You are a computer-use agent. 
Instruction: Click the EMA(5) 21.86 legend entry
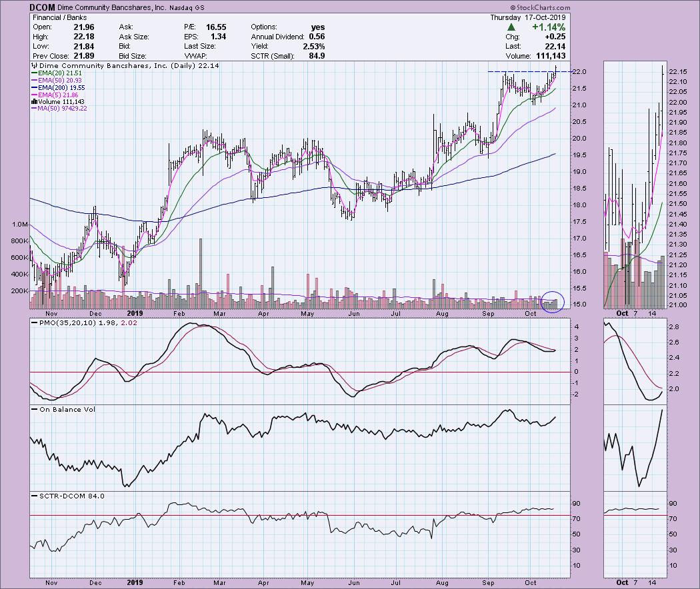pyautogui.click(x=55, y=95)
